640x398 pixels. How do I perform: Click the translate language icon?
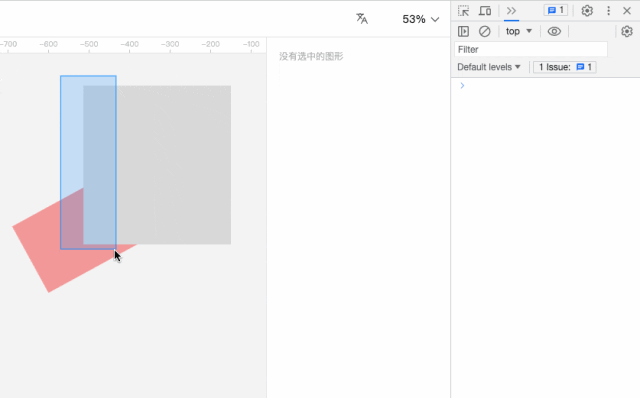(362, 19)
